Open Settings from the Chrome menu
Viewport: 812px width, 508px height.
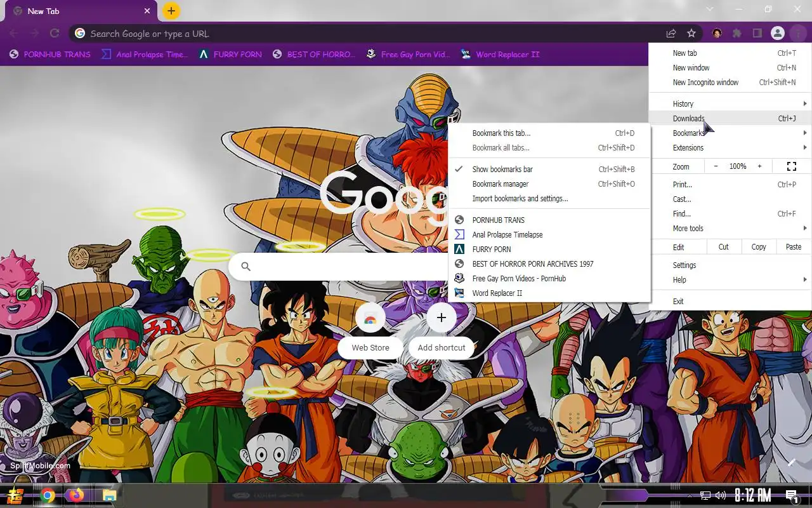click(730, 265)
